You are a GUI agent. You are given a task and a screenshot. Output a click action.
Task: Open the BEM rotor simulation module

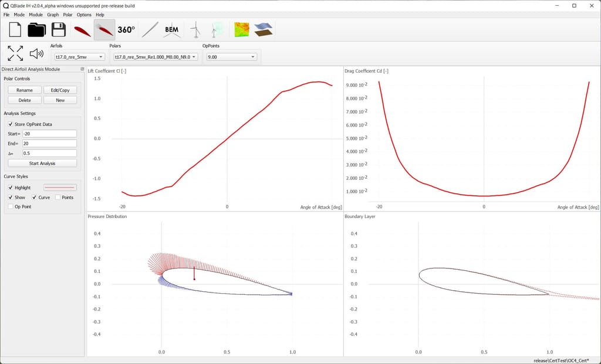(x=171, y=29)
